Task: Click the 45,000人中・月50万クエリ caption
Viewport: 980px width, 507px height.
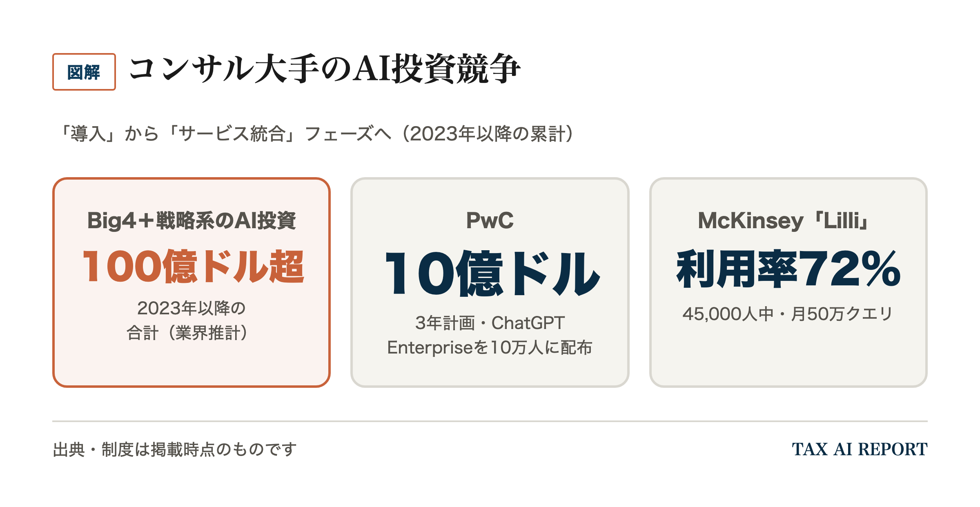Action: pyautogui.click(x=788, y=314)
